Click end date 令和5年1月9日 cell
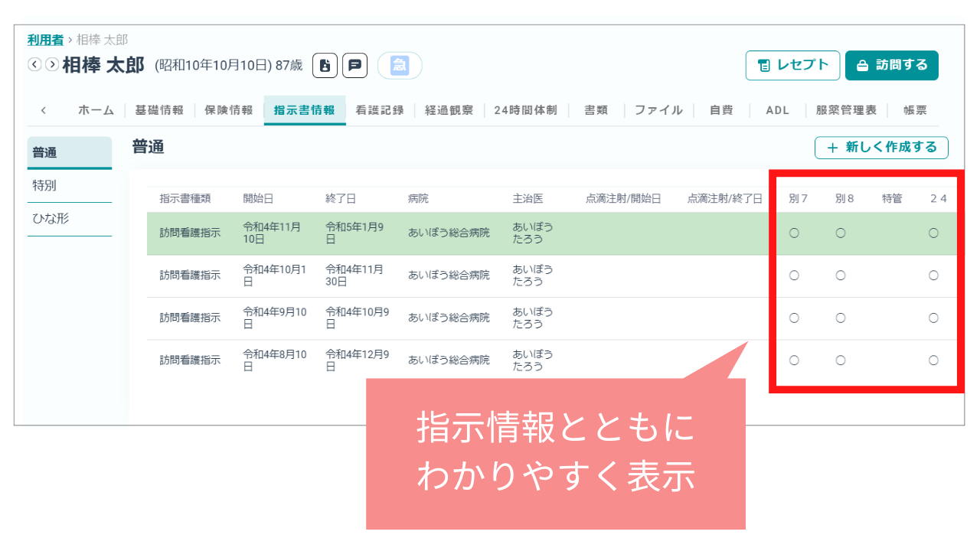 (x=354, y=233)
